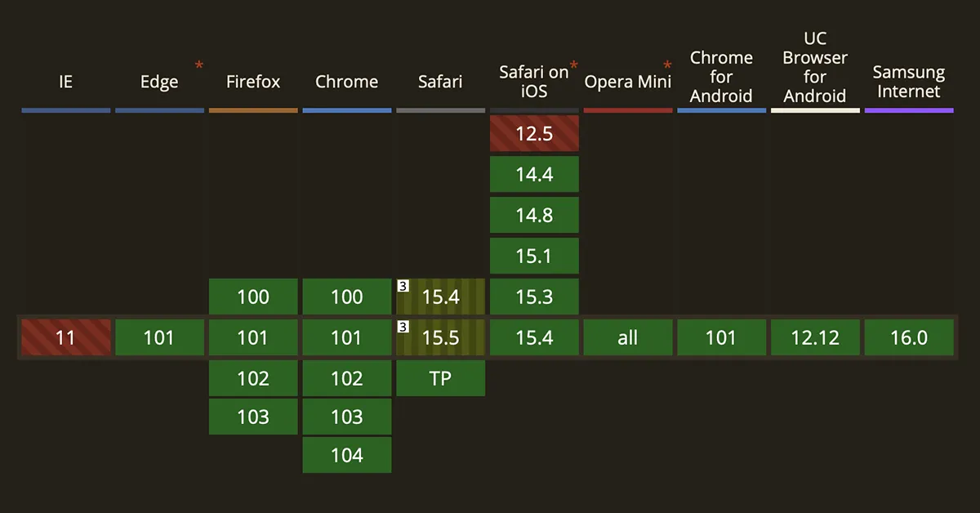
Task: Click UC Browser 12.12 cell
Action: 815,337
